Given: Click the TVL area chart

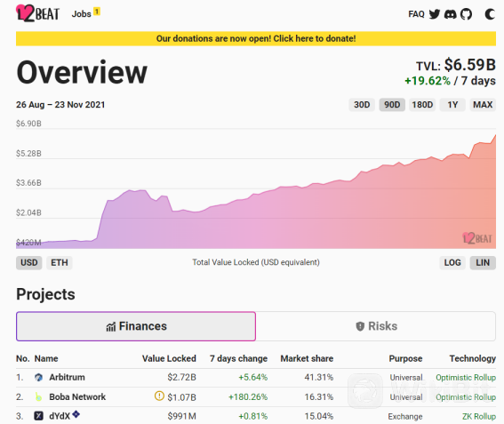Looking at the screenshot, I should [256, 188].
